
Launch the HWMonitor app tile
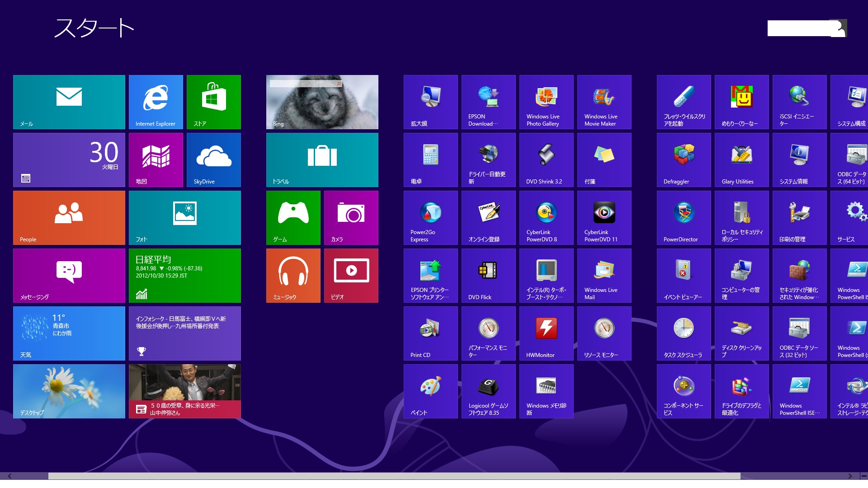point(546,333)
